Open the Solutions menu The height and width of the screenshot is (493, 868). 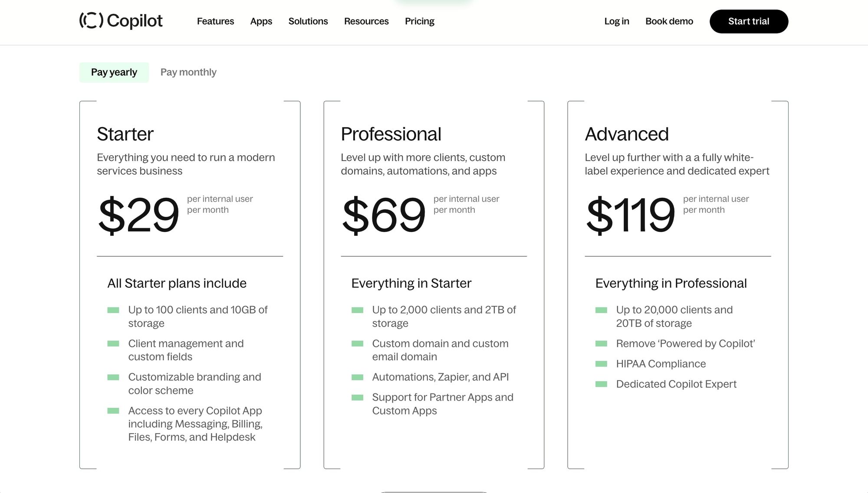click(308, 21)
